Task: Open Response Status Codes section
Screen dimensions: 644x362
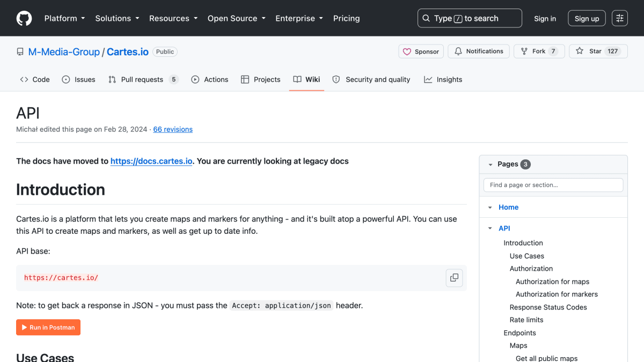Action: pyautogui.click(x=548, y=307)
